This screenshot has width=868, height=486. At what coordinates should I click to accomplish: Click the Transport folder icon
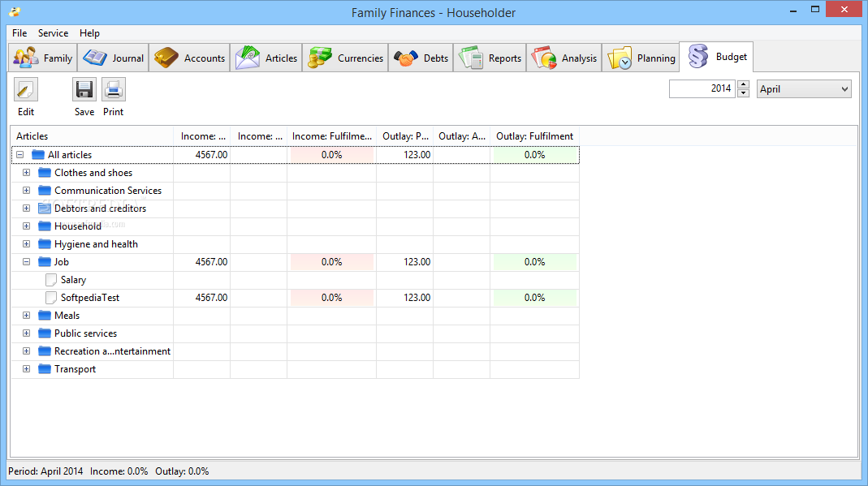[x=45, y=369]
